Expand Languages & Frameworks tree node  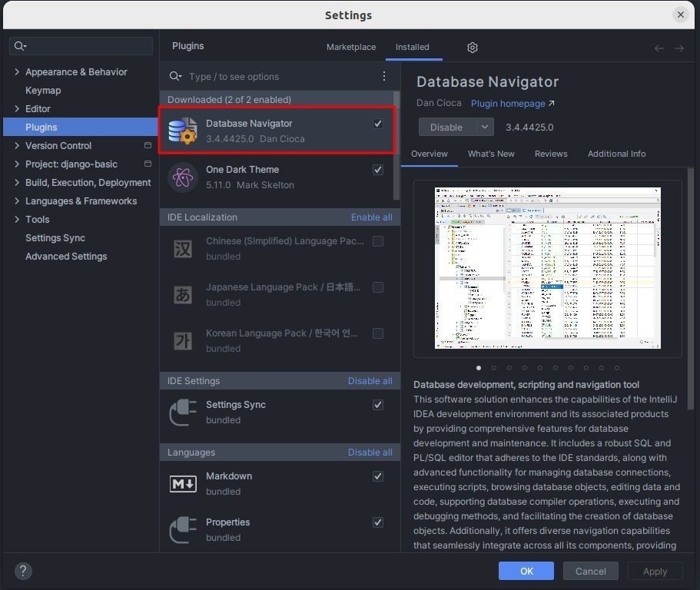pyautogui.click(x=17, y=201)
